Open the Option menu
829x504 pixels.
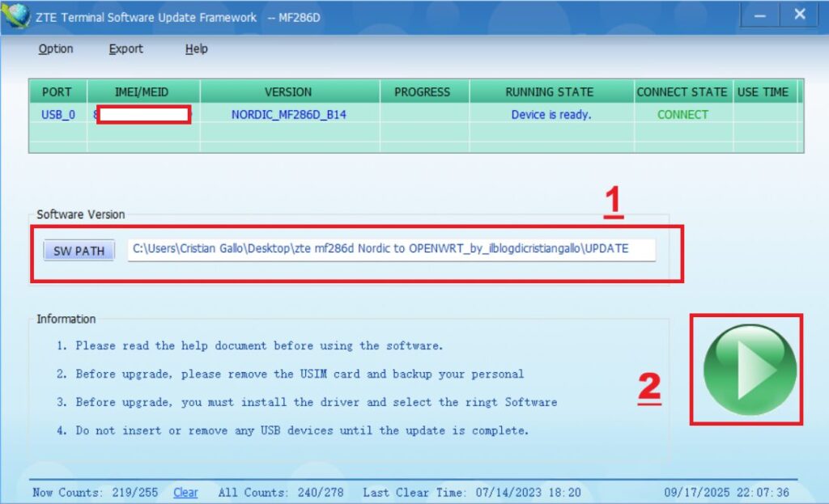56,49
